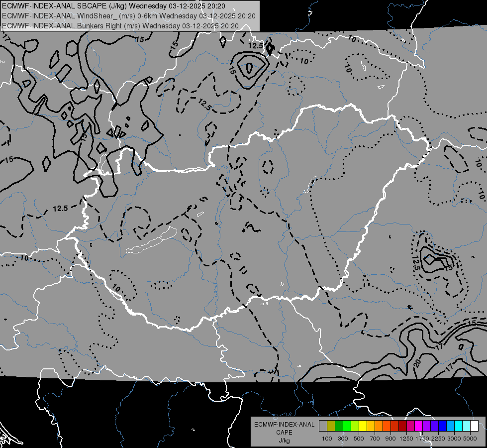Click the ECMWF-INDEX-ANAL legend title

click(284, 425)
